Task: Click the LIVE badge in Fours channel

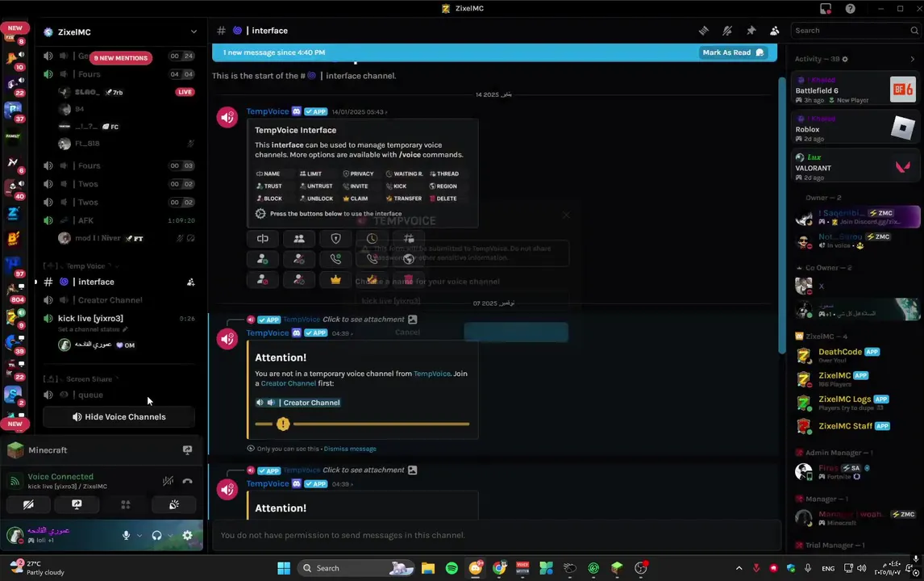Action: [x=185, y=92]
